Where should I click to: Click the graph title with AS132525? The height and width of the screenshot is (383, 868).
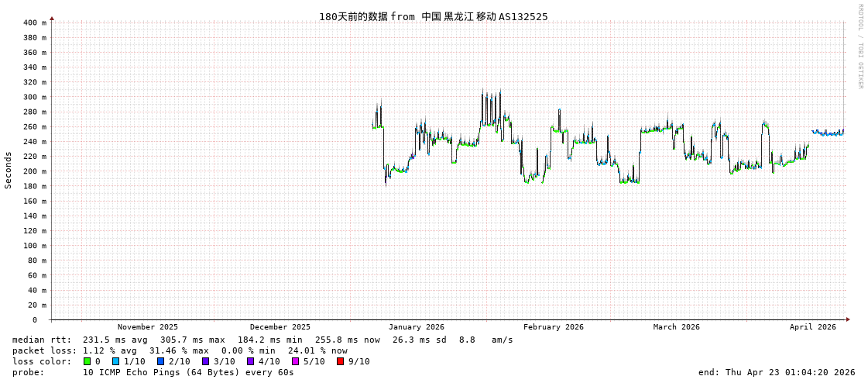[433, 16]
